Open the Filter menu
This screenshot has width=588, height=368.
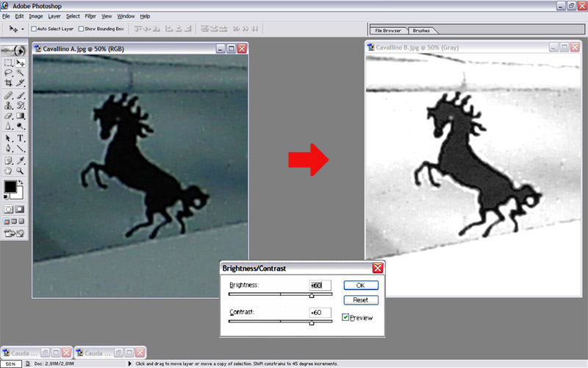(x=90, y=16)
